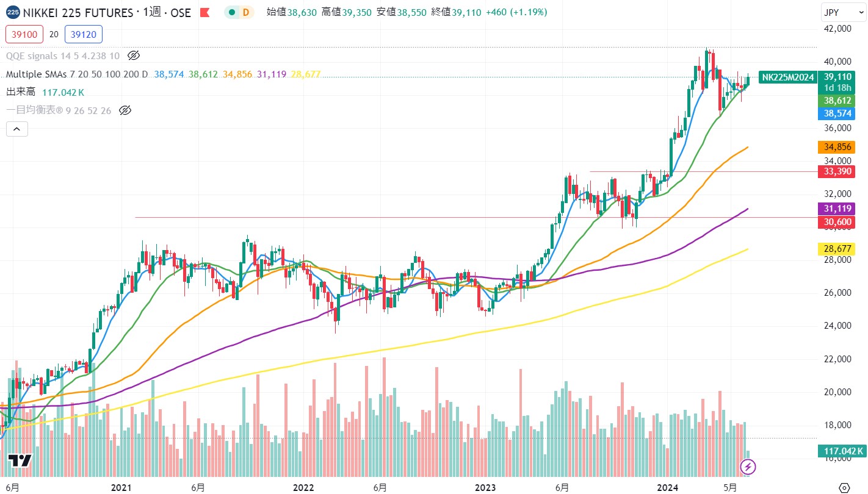Viewport: 868px width, 494px height.
Task: Click the red 39100 sell button
Action: (x=24, y=34)
